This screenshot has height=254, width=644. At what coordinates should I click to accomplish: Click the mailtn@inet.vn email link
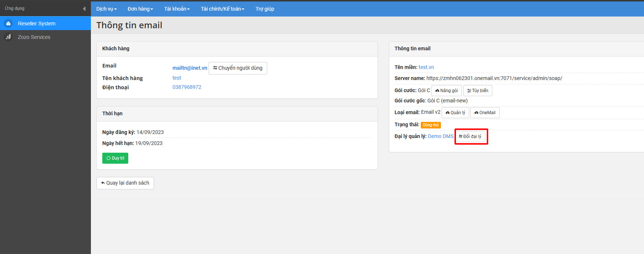pyautogui.click(x=190, y=68)
